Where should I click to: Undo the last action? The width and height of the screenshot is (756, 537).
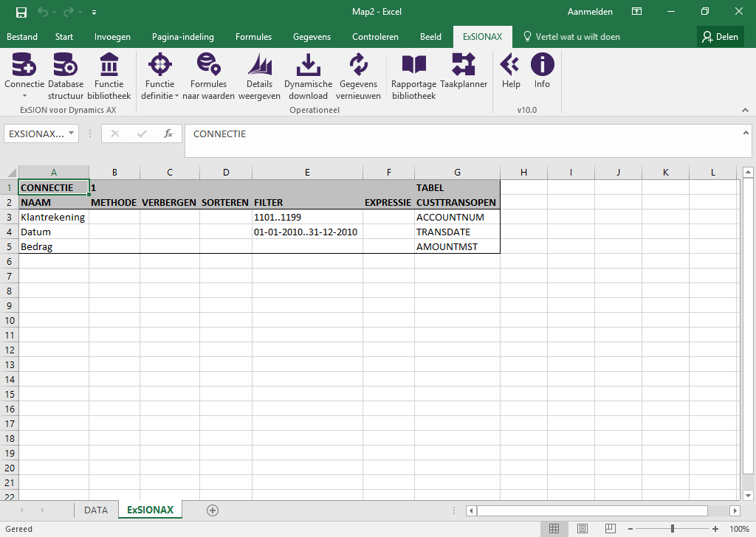(42, 12)
